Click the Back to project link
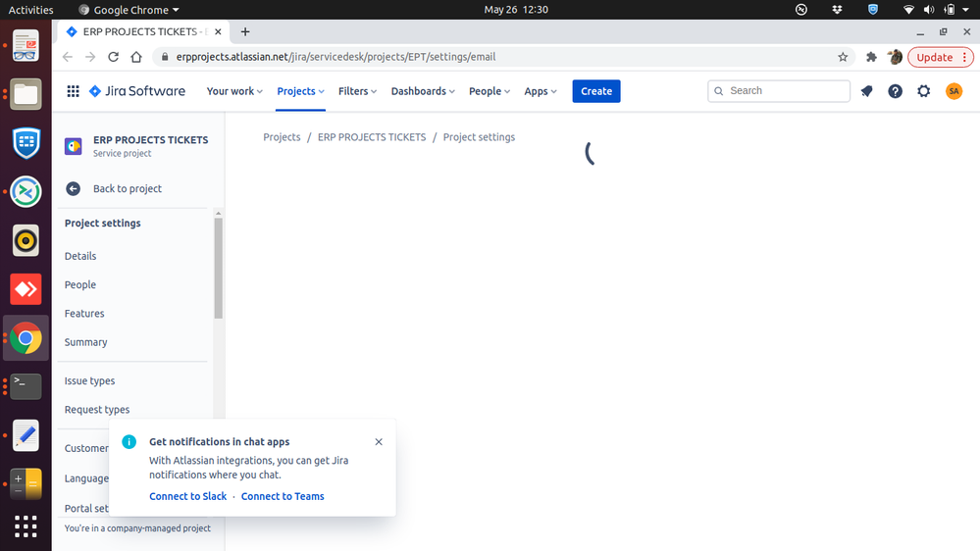Image resolution: width=980 pixels, height=551 pixels. [x=128, y=188]
